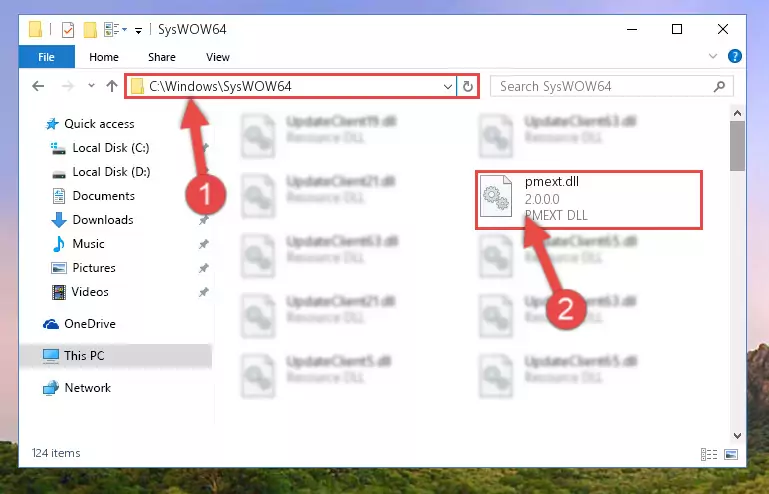Click the This PC monitor icon
The image size is (769, 494).
click(51, 356)
